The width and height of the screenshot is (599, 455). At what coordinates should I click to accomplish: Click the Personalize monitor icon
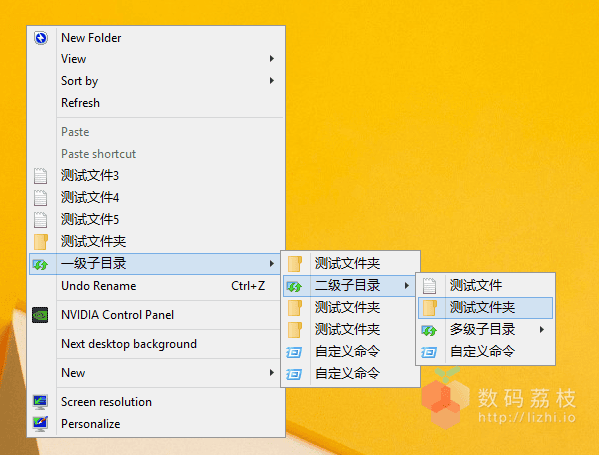point(40,424)
